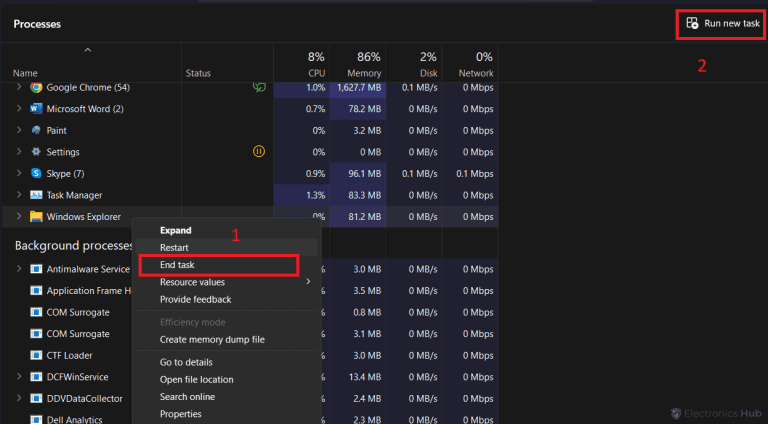This screenshot has width=768, height=424.
Task: Choose End task from context menu
Action: (x=178, y=265)
